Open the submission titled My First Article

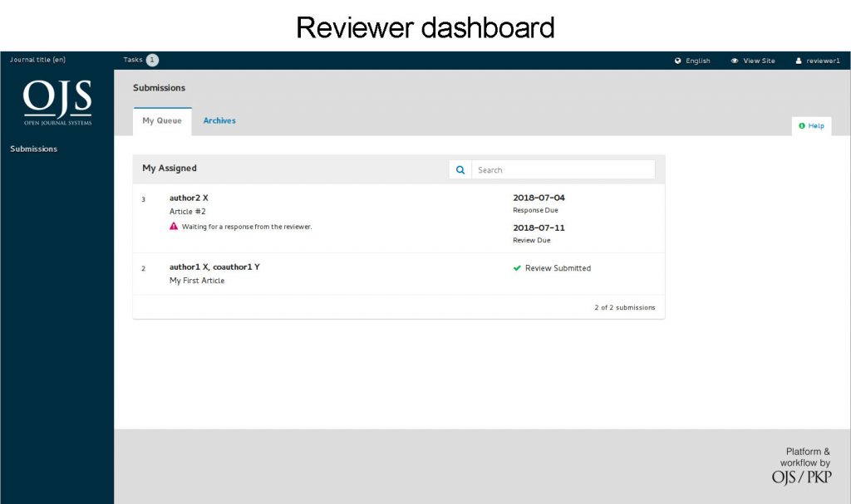click(199, 281)
